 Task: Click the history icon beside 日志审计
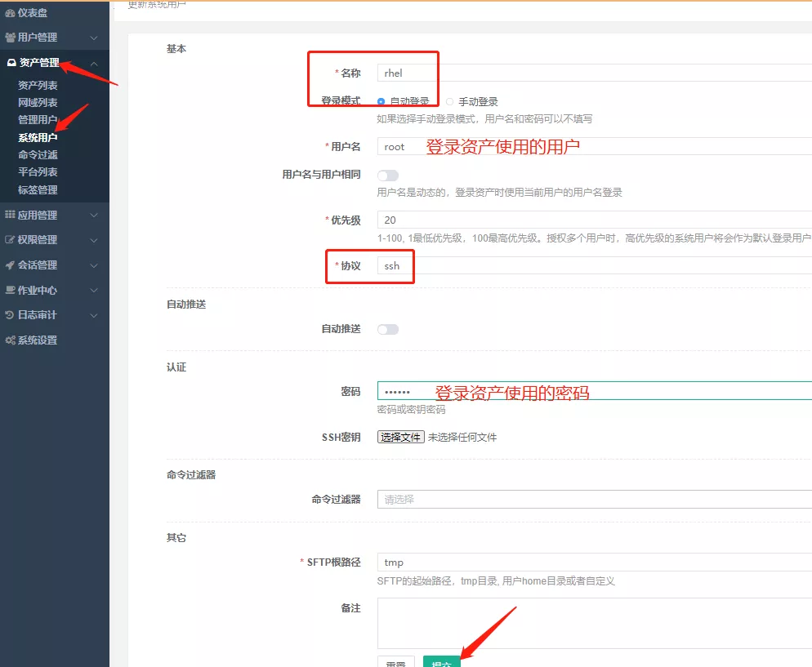click(11, 315)
